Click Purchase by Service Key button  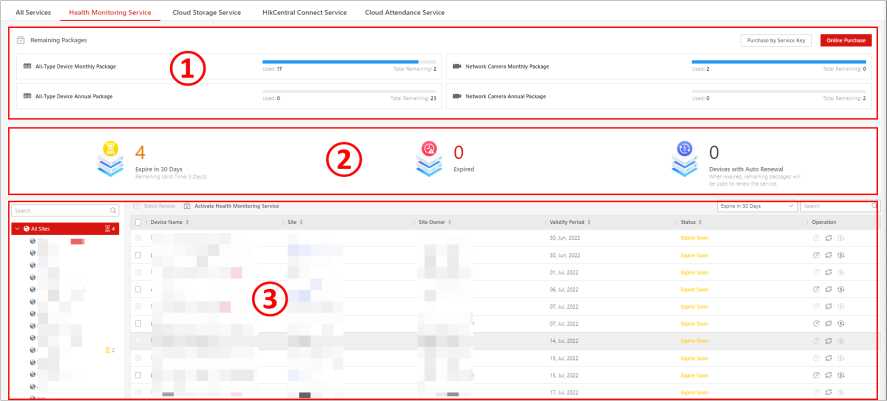776,40
